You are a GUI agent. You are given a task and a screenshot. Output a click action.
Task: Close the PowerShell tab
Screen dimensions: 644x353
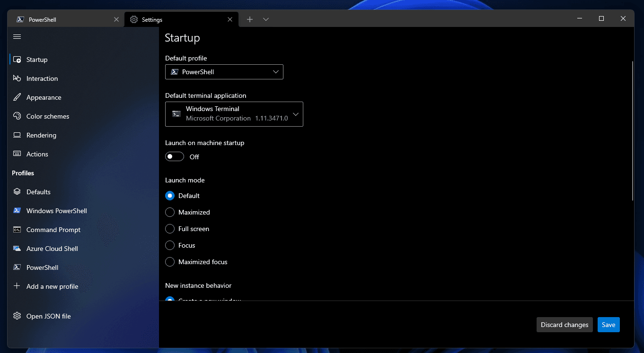(116, 19)
